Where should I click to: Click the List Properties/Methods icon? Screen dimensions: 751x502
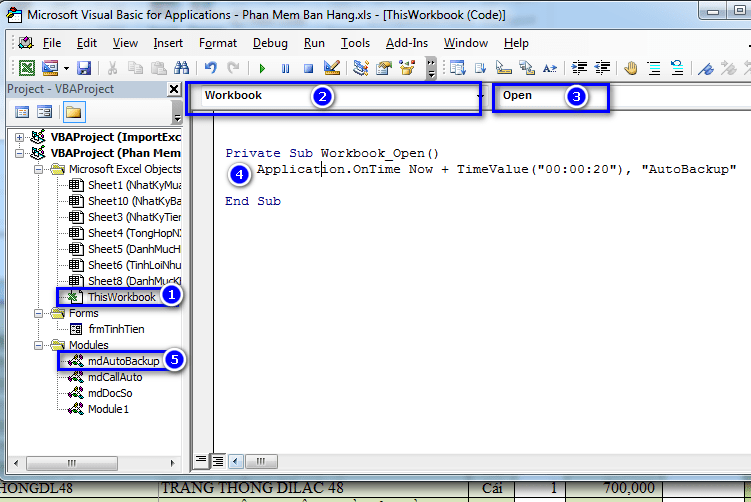click(457, 68)
